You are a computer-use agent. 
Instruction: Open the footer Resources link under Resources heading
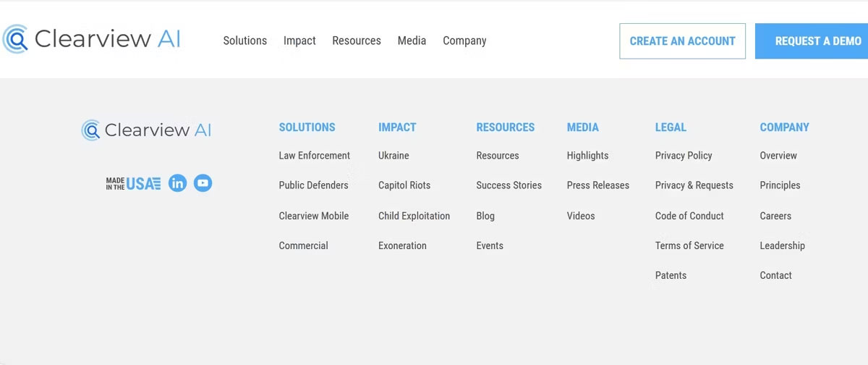(x=498, y=156)
